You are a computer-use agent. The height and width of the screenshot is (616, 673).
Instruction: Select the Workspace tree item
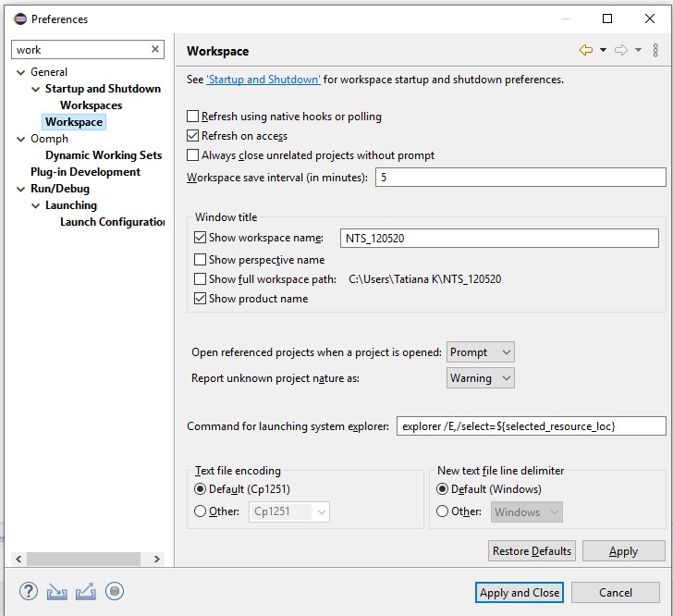(x=74, y=122)
